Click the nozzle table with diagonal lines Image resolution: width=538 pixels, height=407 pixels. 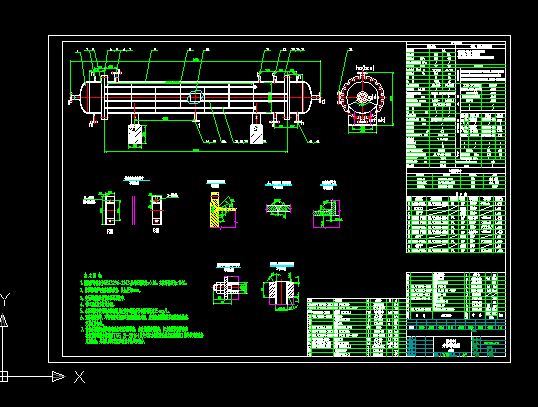click(456, 224)
